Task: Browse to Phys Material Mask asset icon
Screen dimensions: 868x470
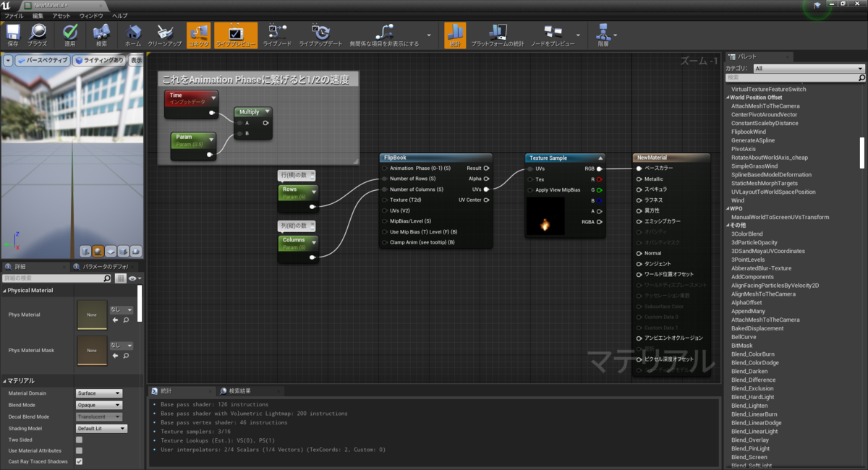Action: (x=126, y=355)
